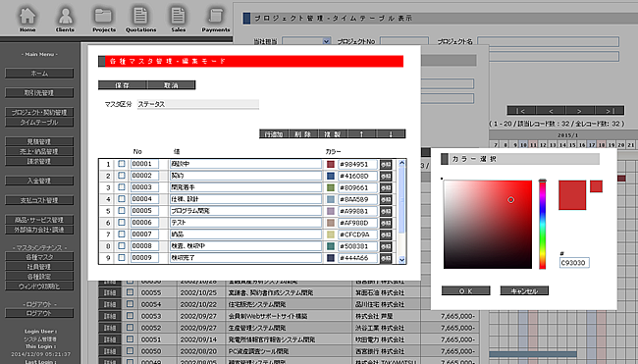Open color picker button for row #984951
This screenshot has width=638, height=364.
tap(386, 164)
